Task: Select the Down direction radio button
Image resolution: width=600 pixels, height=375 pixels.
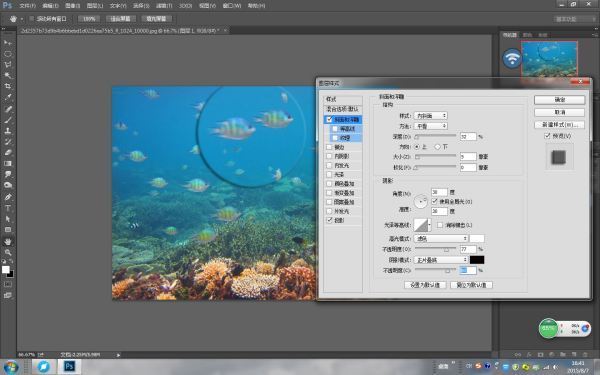Action: click(x=437, y=147)
